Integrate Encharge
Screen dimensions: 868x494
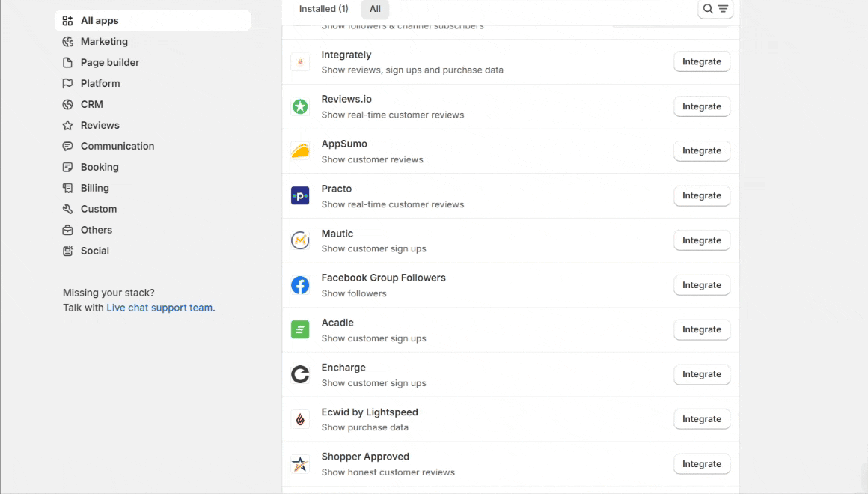pyautogui.click(x=701, y=374)
